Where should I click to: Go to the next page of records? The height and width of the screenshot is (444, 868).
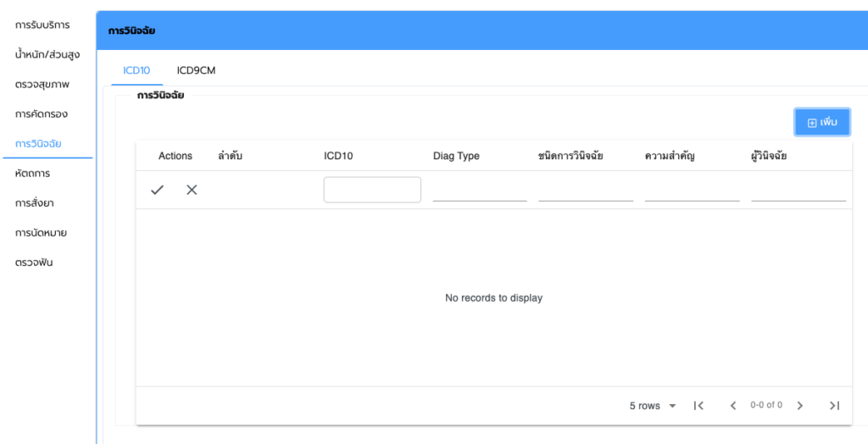(799, 406)
